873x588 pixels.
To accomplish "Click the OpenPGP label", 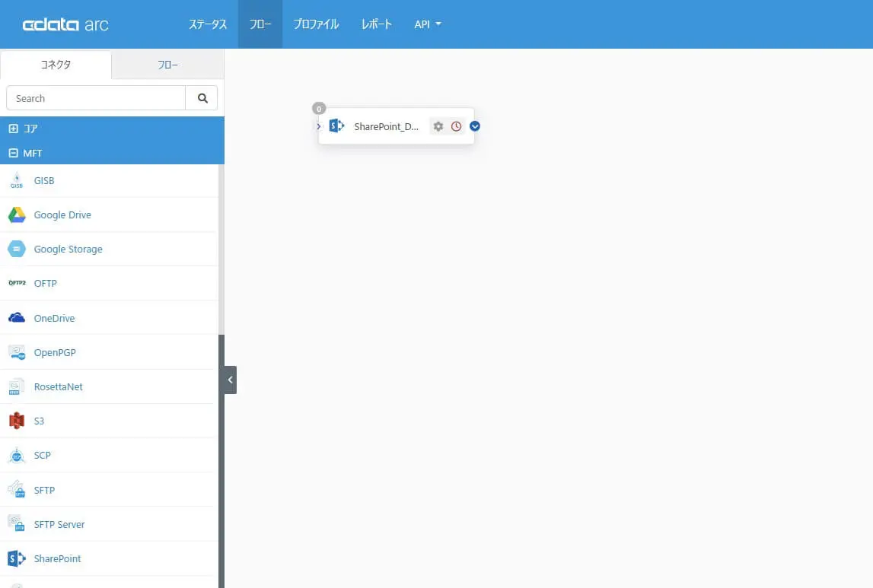I will point(55,353).
